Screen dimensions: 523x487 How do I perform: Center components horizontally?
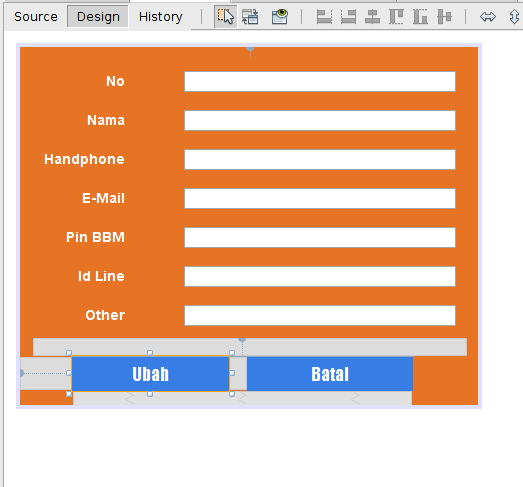pos(372,17)
